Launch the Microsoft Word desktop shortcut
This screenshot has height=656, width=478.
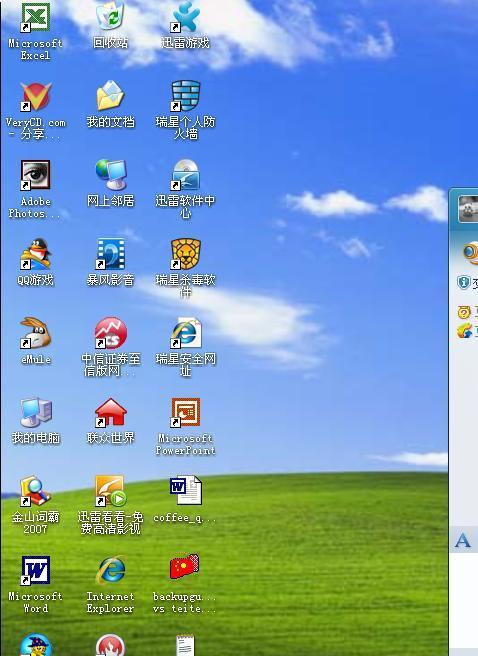[36, 570]
